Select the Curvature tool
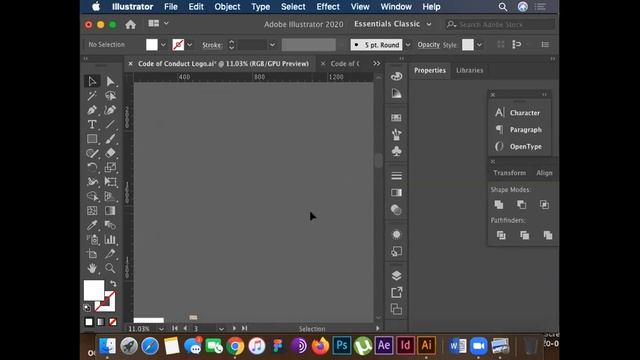 [x=110, y=110]
